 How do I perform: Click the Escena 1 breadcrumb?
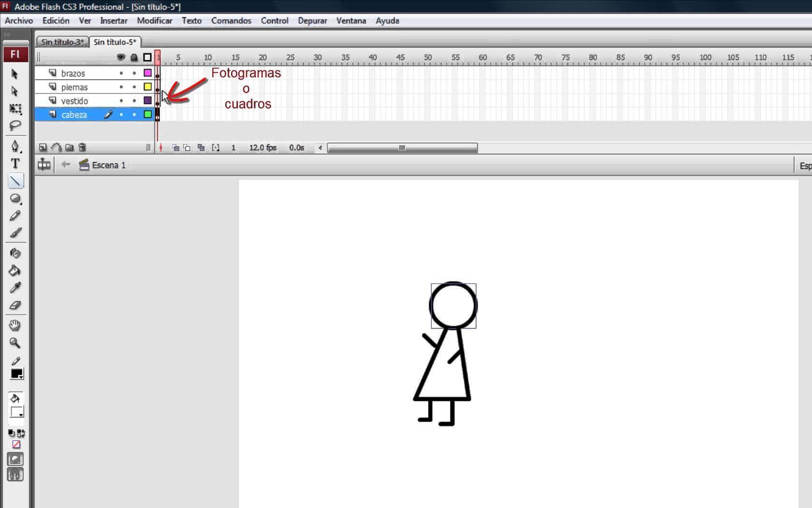point(108,165)
